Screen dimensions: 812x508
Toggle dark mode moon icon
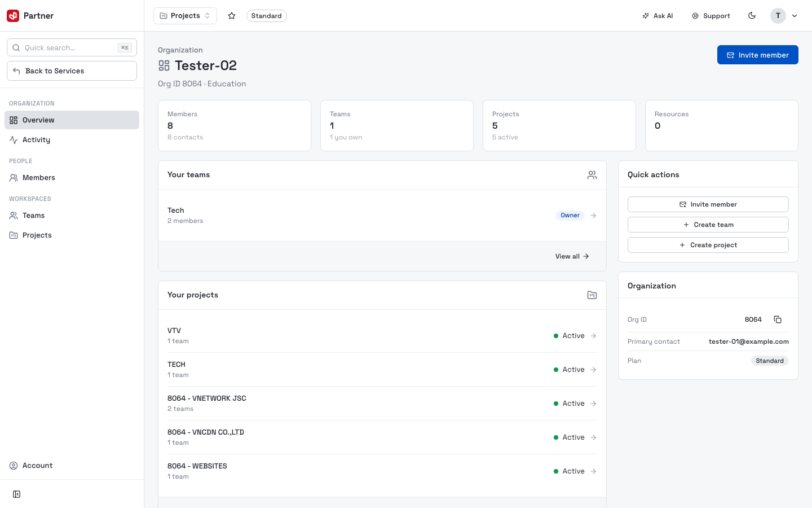pos(752,16)
